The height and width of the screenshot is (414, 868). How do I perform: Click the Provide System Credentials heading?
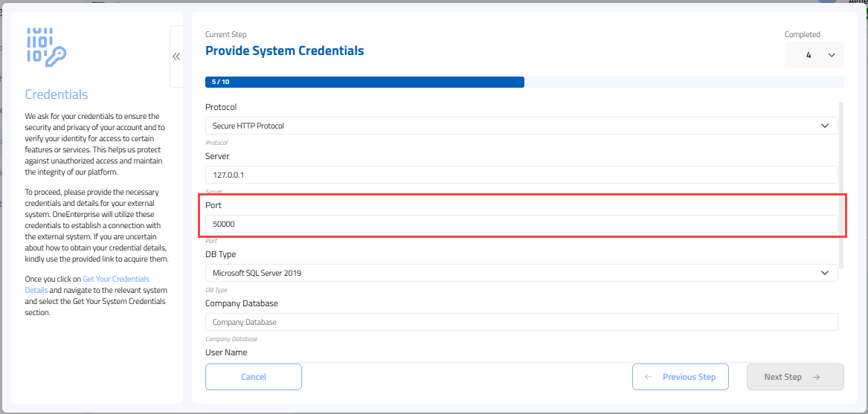[x=284, y=51]
